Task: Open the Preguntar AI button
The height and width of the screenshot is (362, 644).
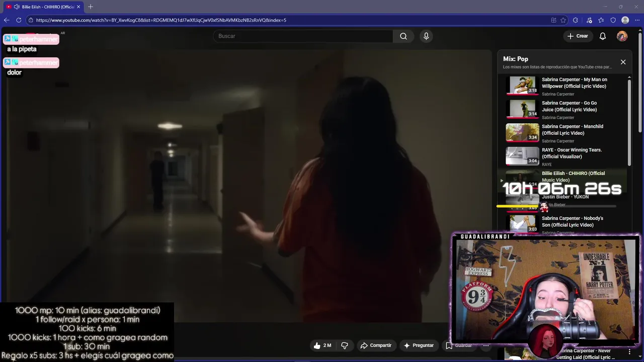Action: coord(419,345)
